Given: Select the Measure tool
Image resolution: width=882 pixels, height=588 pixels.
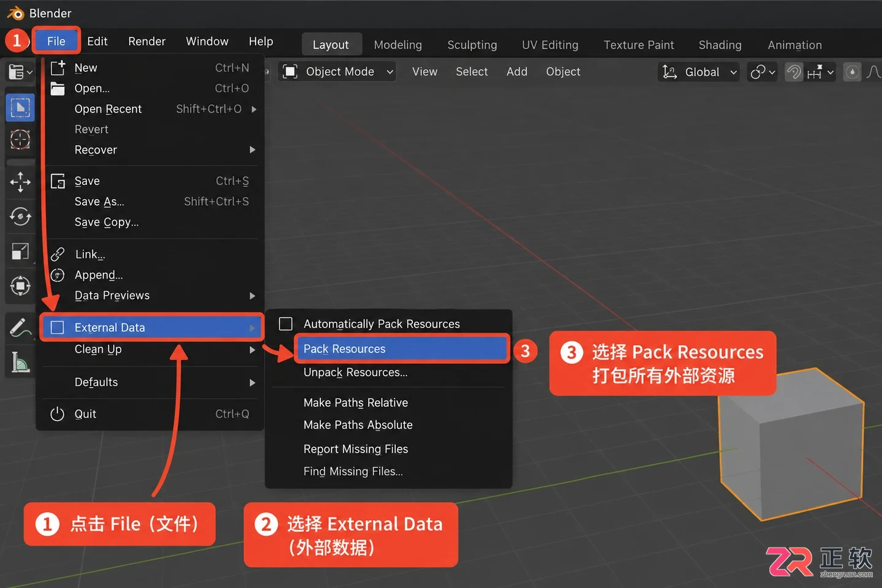Looking at the screenshot, I should (20, 363).
